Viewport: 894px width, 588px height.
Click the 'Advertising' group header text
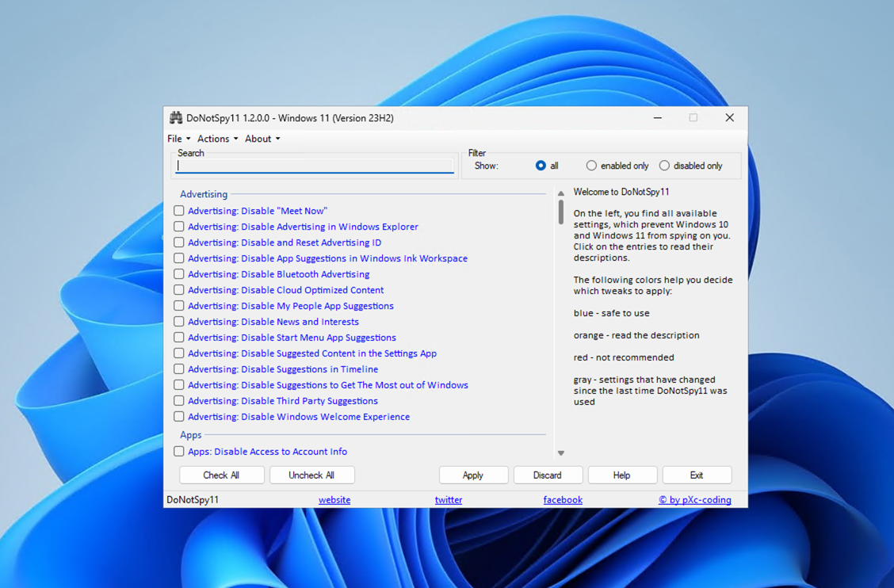coord(204,194)
